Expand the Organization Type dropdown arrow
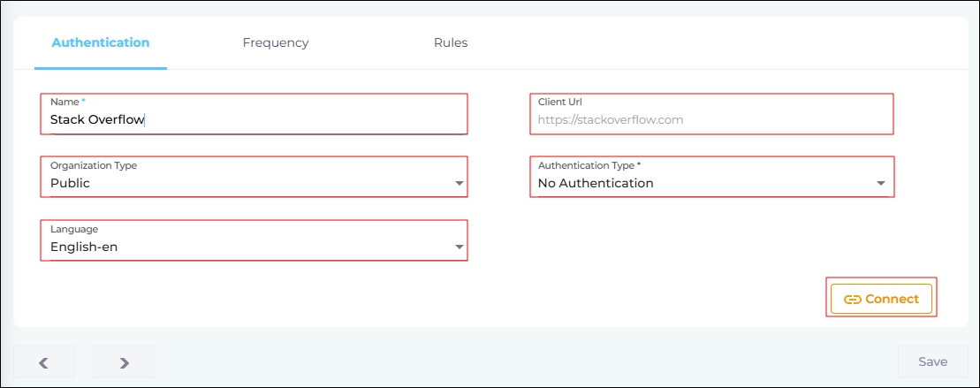The height and width of the screenshot is (388, 980). point(459,184)
